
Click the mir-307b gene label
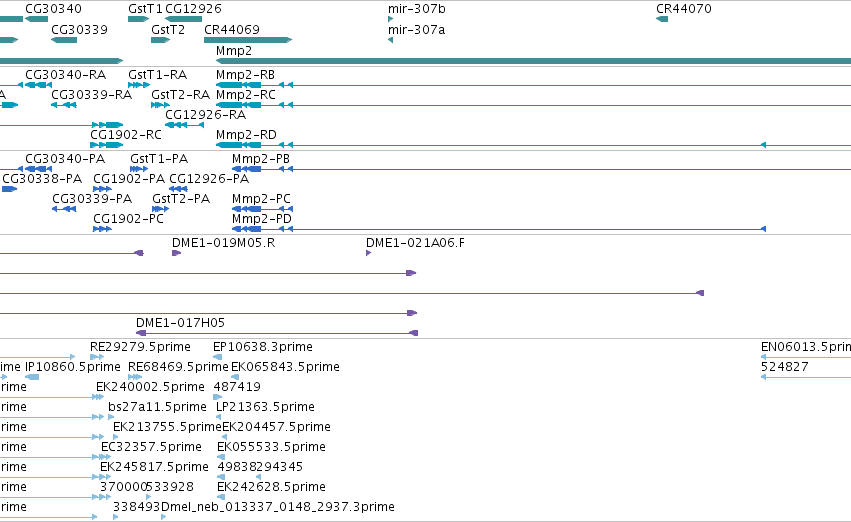(x=416, y=9)
